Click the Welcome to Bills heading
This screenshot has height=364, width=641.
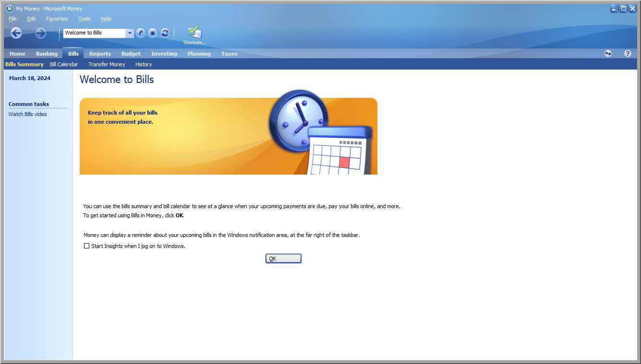(x=117, y=80)
